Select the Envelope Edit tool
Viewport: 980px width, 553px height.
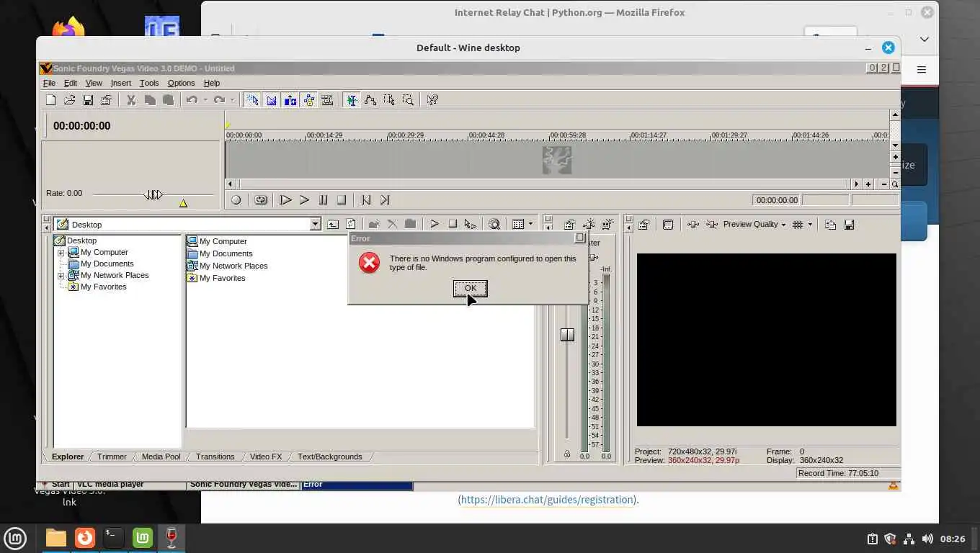370,100
